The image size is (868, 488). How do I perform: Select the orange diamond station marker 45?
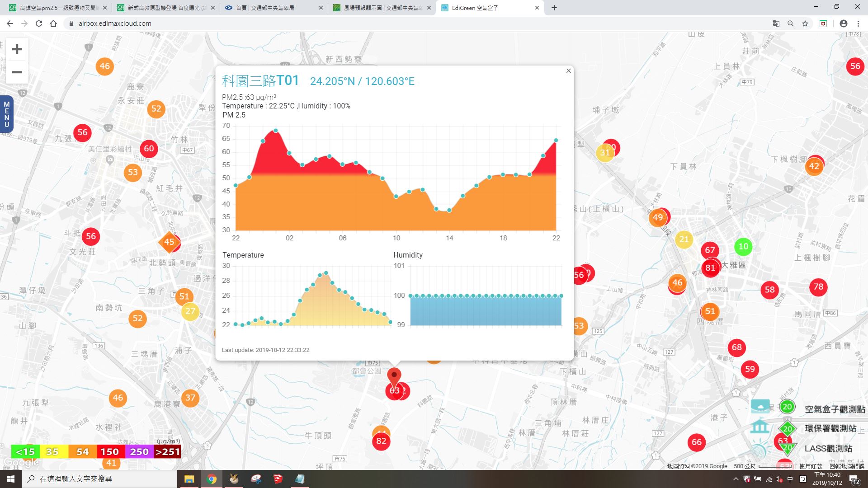pos(169,242)
